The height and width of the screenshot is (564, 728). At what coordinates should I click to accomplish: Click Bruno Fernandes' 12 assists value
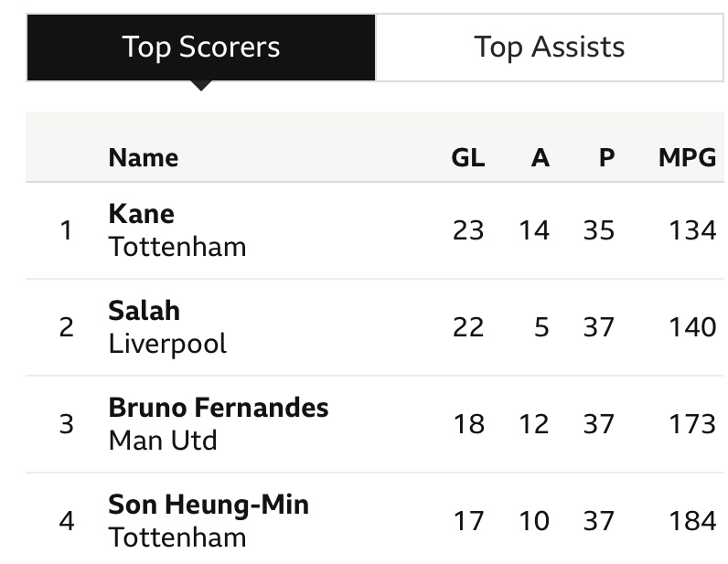(532, 423)
